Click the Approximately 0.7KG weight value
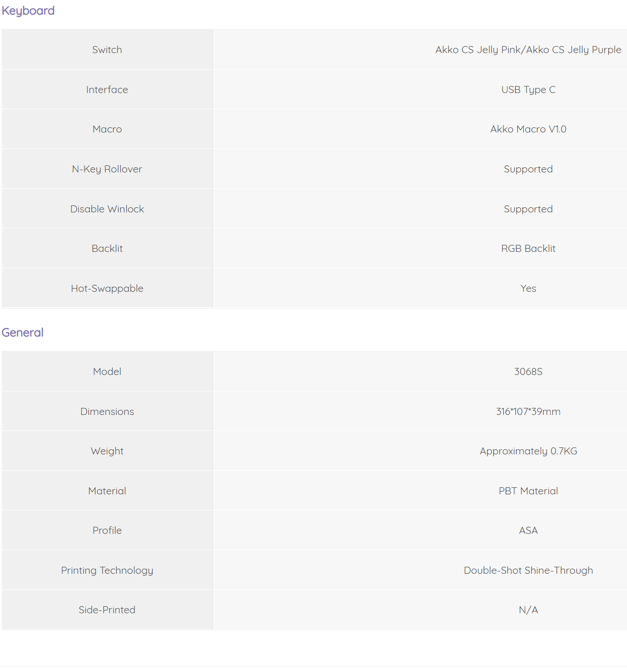627x672 pixels. tap(528, 451)
